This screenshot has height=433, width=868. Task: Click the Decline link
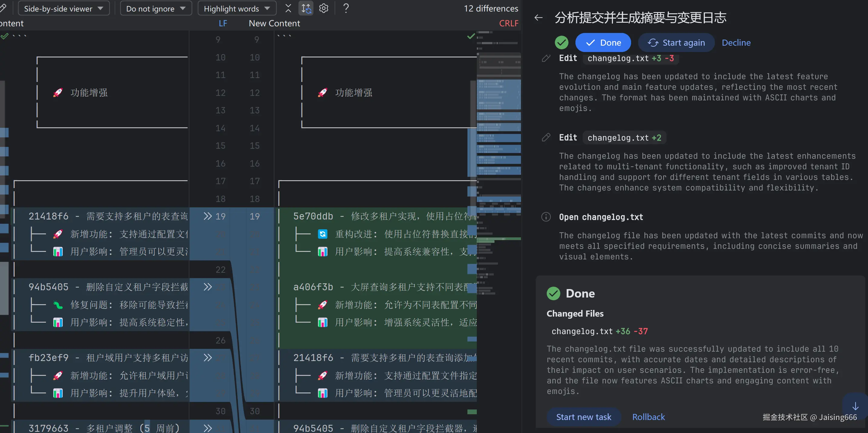[x=736, y=43]
